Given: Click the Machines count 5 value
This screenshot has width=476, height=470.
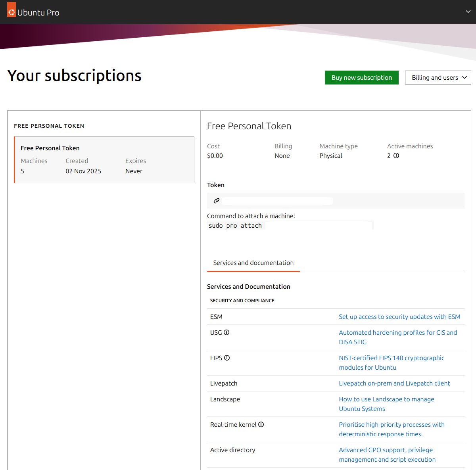Looking at the screenshot, I should click(x=23, y=171).
